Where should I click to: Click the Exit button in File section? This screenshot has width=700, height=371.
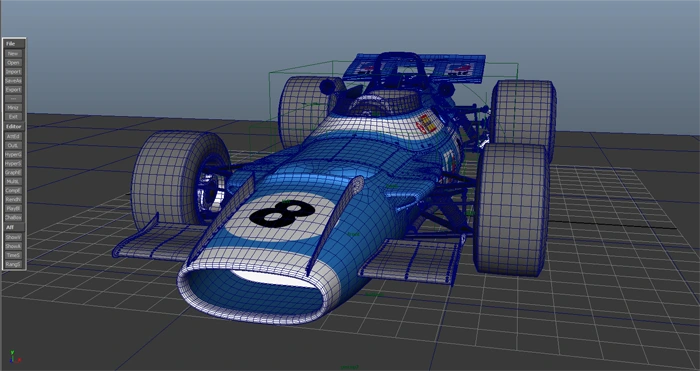13,117
